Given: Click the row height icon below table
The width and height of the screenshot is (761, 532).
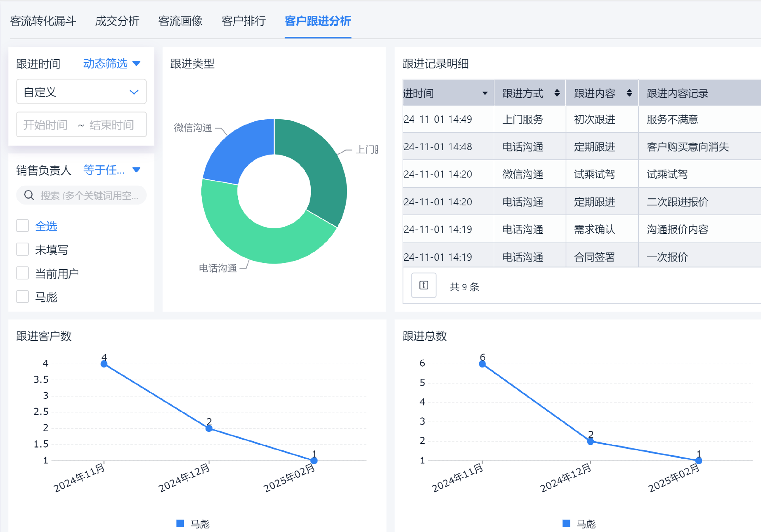Looking at the screenshot, I should pyautogui.click(x=423, y=285).
